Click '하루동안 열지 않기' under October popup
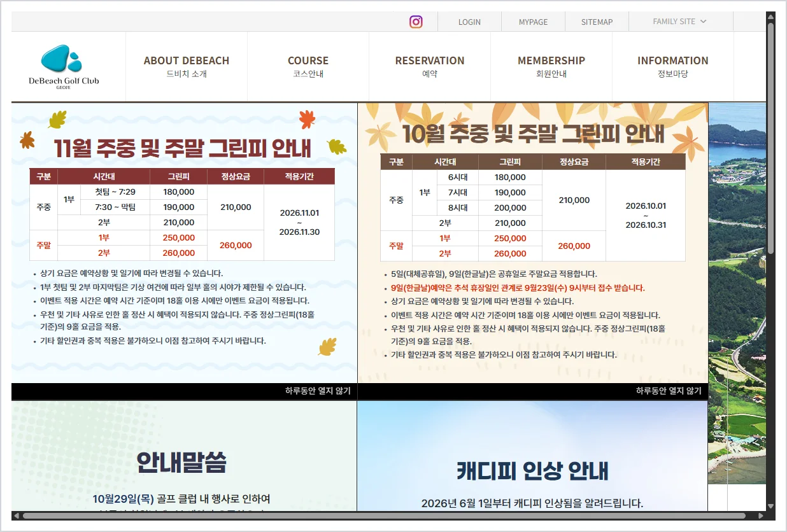Screen dimensions: 787x532 pos(669,391)
